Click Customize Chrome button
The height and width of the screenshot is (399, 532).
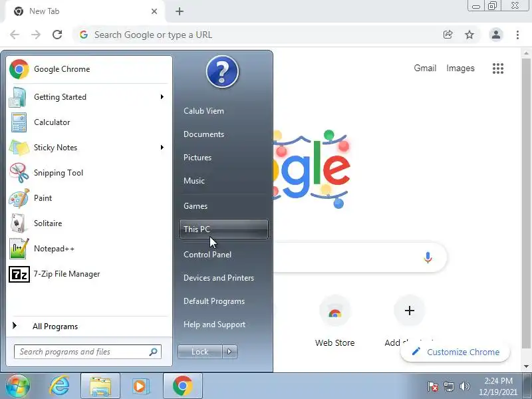455,352
